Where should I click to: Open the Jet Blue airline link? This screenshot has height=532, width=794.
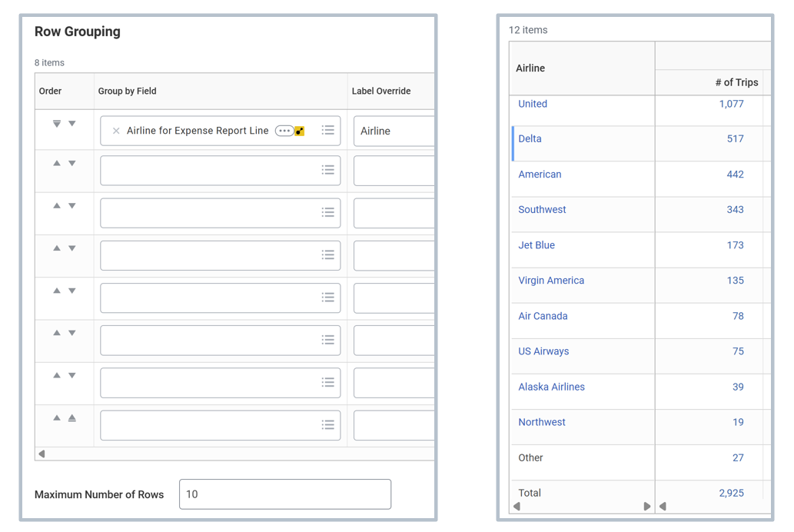[537, 245]
